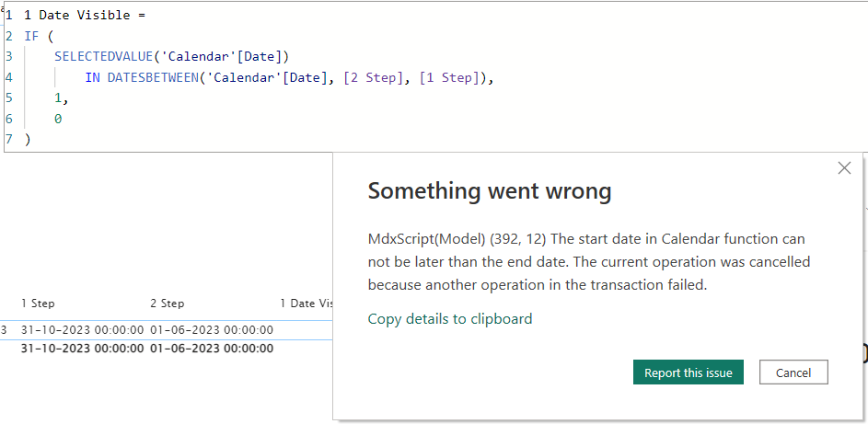
Task: Click the value 1 on line 5
Action: click(x=58, y=98)
